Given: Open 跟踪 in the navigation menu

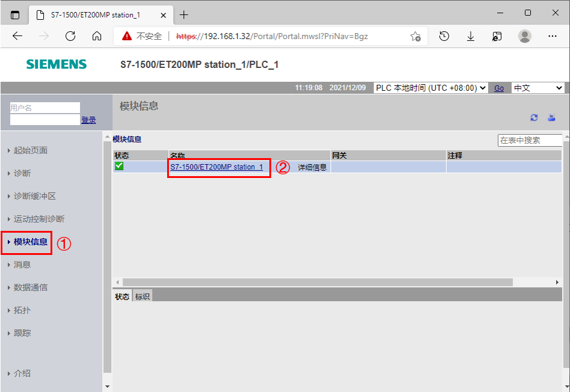Looking at the screenshot, I should pos(22,333).
